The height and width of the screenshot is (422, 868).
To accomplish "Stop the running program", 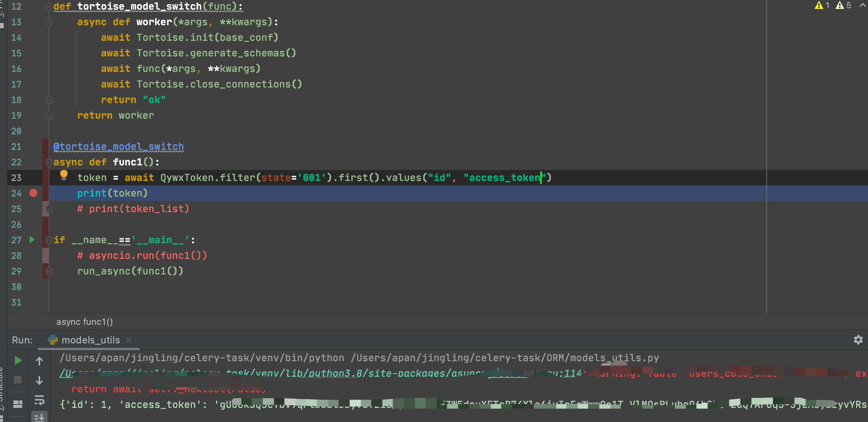I will 17,379.
